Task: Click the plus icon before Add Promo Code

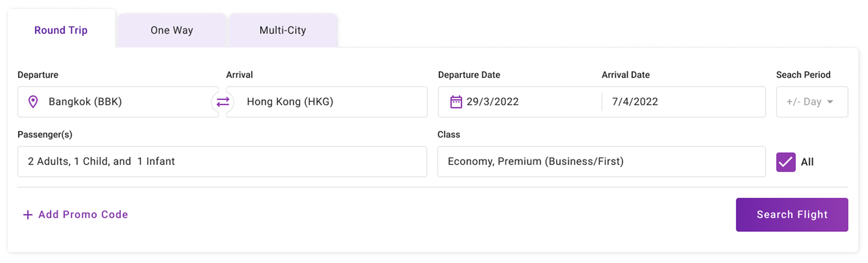Action: tap(28, 215)
